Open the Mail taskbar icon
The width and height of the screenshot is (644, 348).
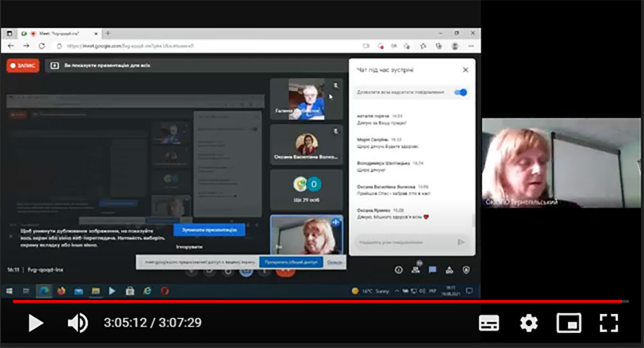tap(79, 291)
